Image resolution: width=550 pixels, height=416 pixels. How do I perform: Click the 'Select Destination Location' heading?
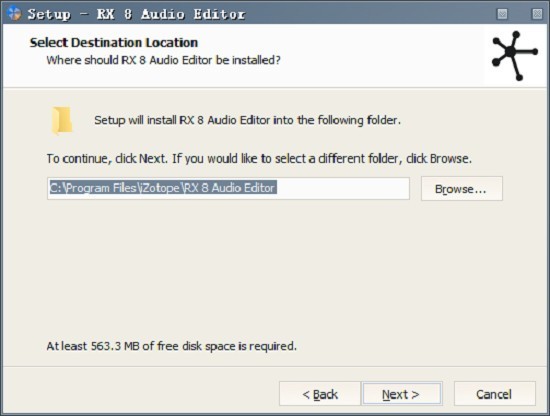point(114,43)
